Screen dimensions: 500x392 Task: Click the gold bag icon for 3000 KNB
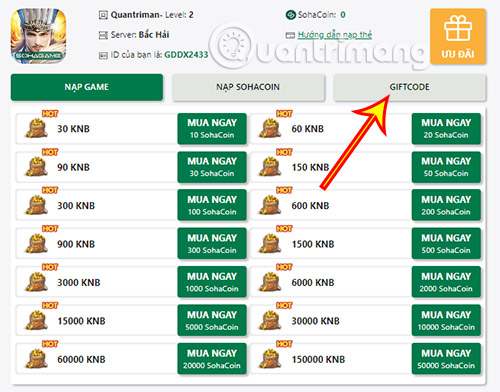(x=37, y=281)
